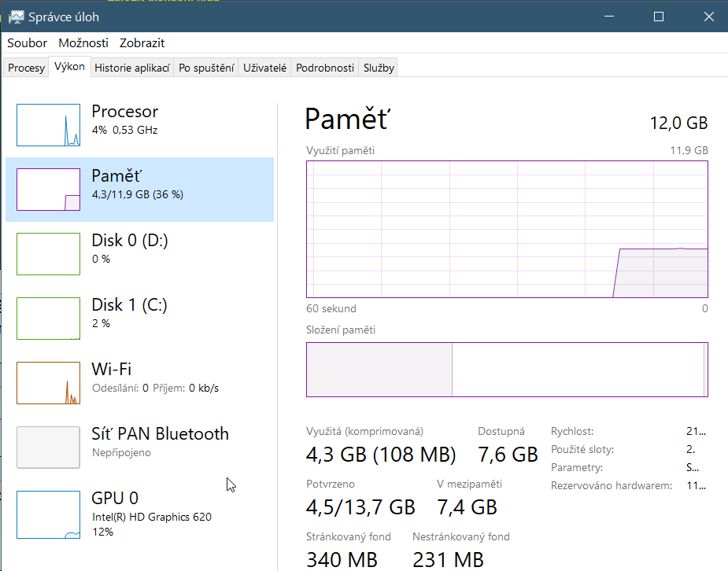Click the Rezervováno hardwarem label

pyautogui.click(x=612, y=485)
